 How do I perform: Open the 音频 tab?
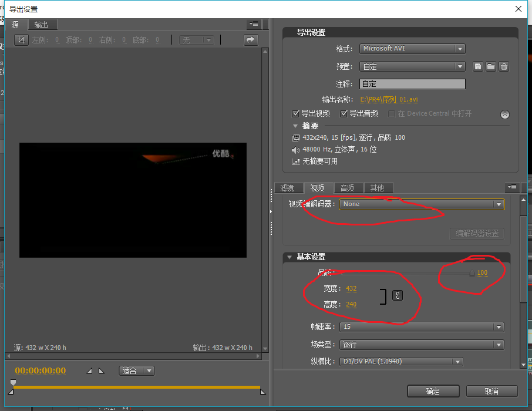[x=347, y=188]
